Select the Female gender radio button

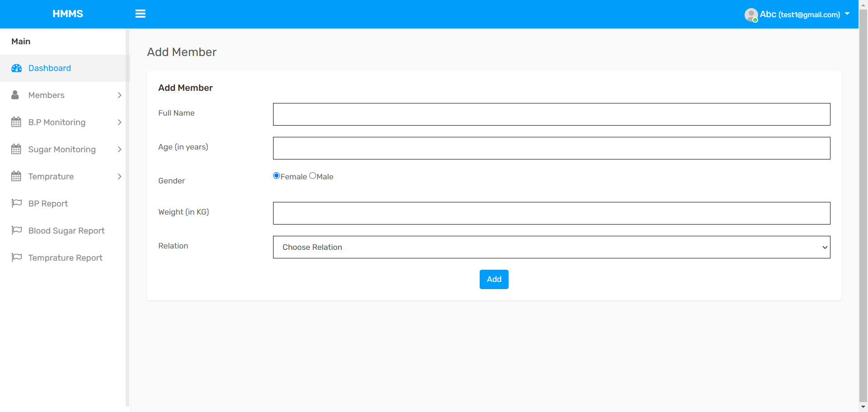pos(276,175)
